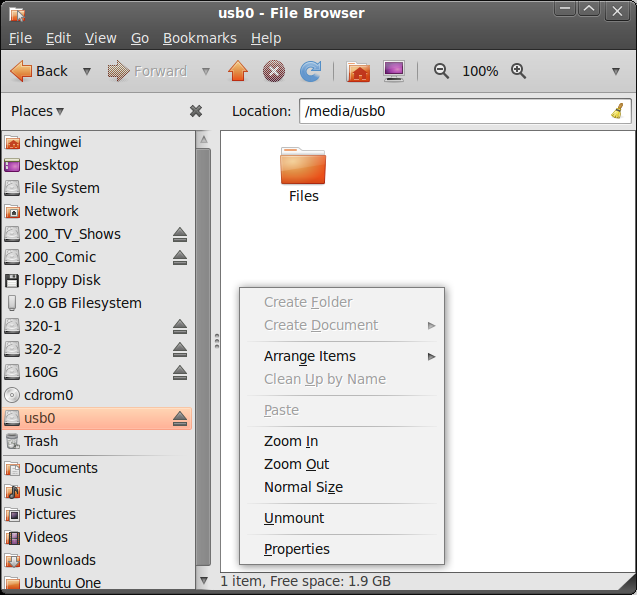The image size is (637, 595).
Task: Open the chingwei home place
Action: click(98, 142)
